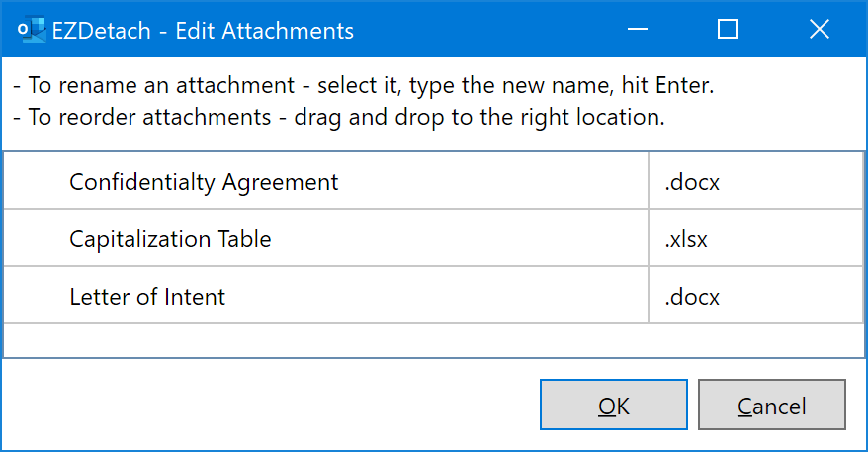Minimize the EZDetach Edit Attachments window
Viewport: 868px width, 452px height.
click(638, 29)
